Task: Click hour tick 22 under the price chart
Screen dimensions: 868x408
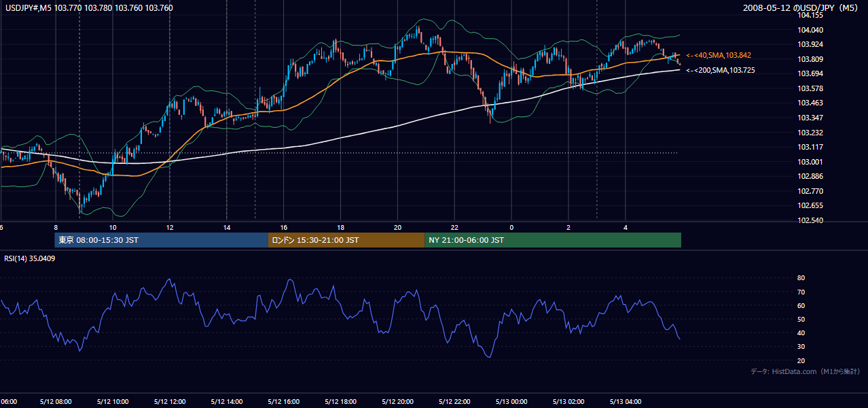Action: click(455, 227)
